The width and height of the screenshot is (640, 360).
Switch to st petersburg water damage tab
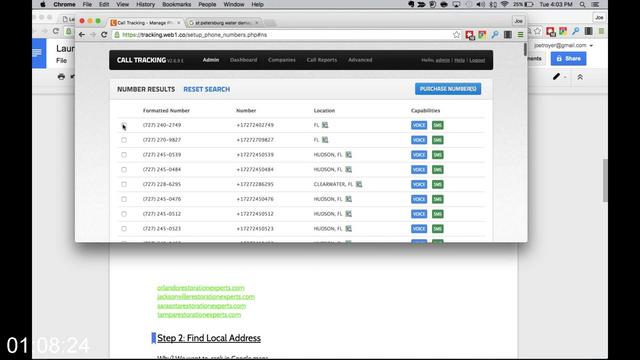tap(223, 23)
